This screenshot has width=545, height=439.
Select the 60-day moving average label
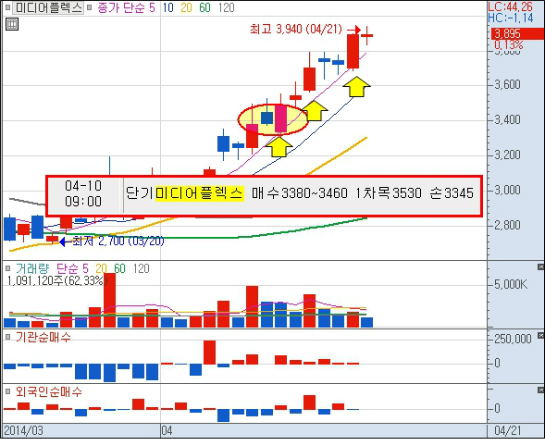point(205,8)
